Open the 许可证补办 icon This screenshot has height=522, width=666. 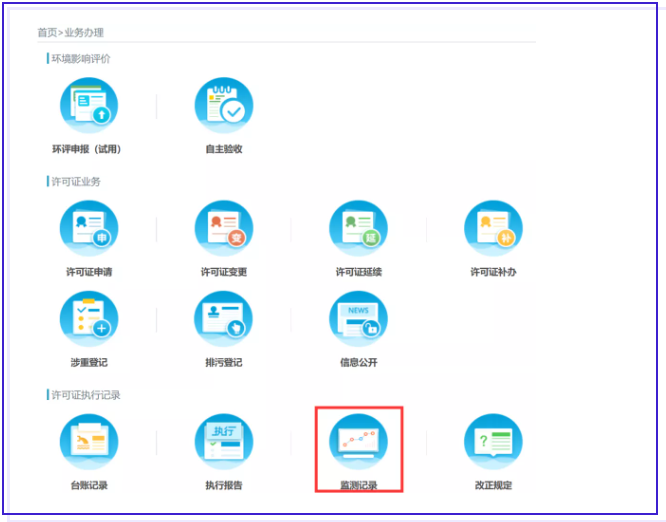493,228
